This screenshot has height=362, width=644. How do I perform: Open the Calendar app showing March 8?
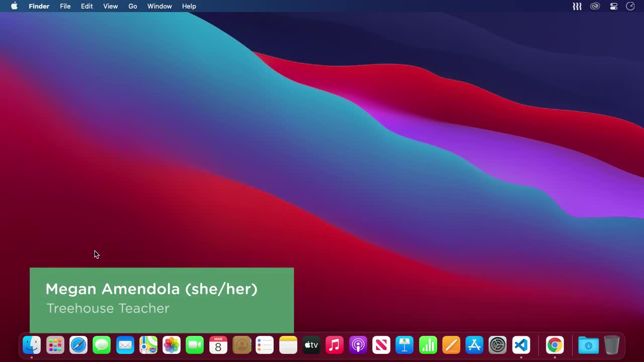pos(218,345)
